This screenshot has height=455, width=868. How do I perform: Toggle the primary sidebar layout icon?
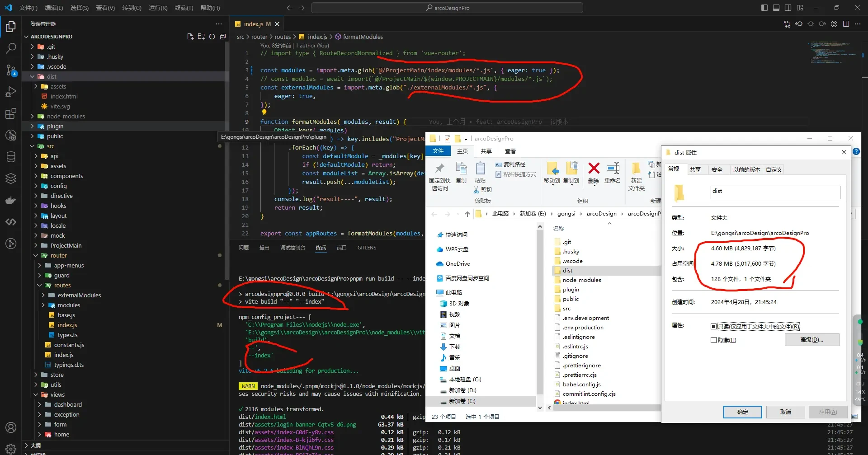pos(764,8)
